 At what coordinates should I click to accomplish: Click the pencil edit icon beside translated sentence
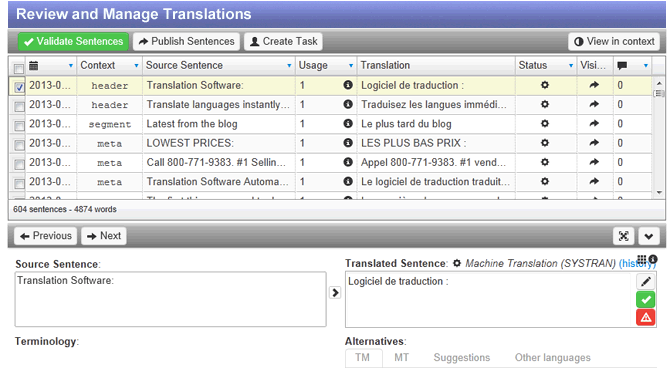coord(646,282)
